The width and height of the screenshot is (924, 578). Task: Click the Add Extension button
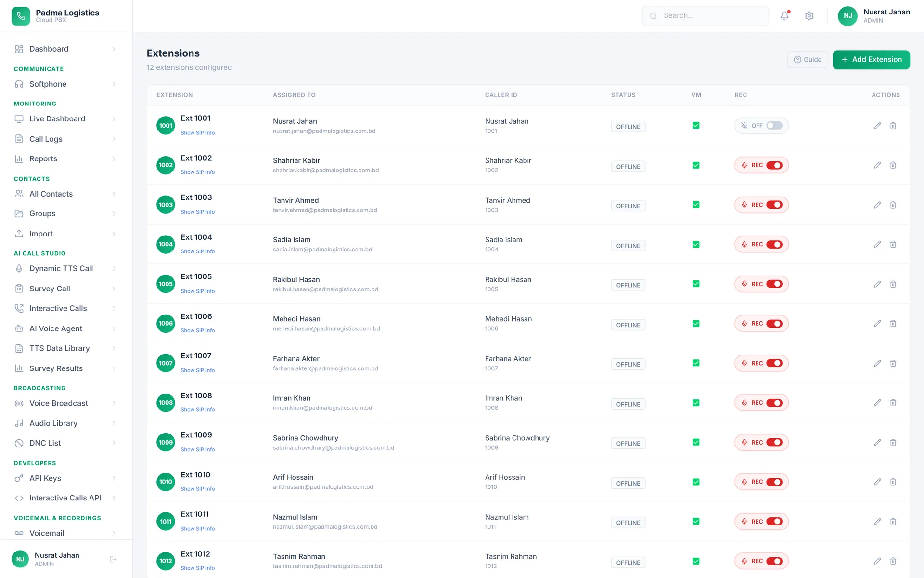(871, 60)
